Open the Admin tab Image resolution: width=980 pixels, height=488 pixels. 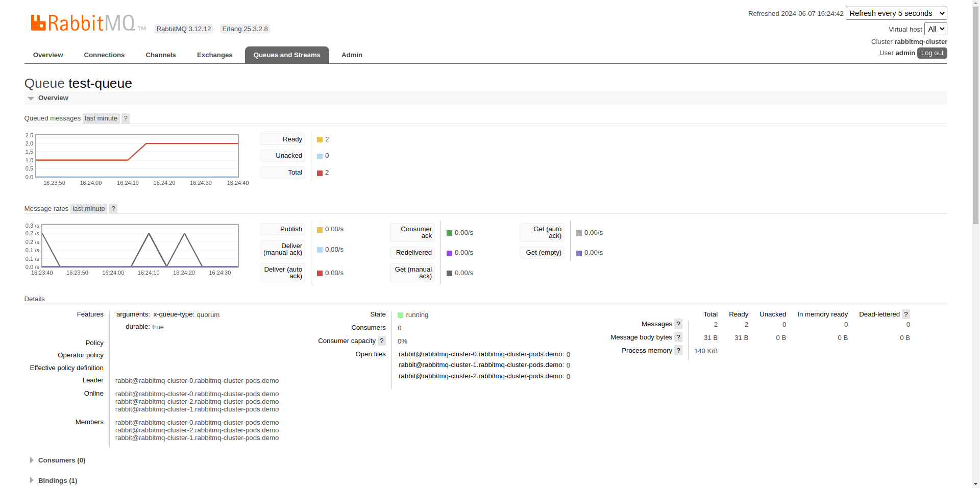click(352, 55)
